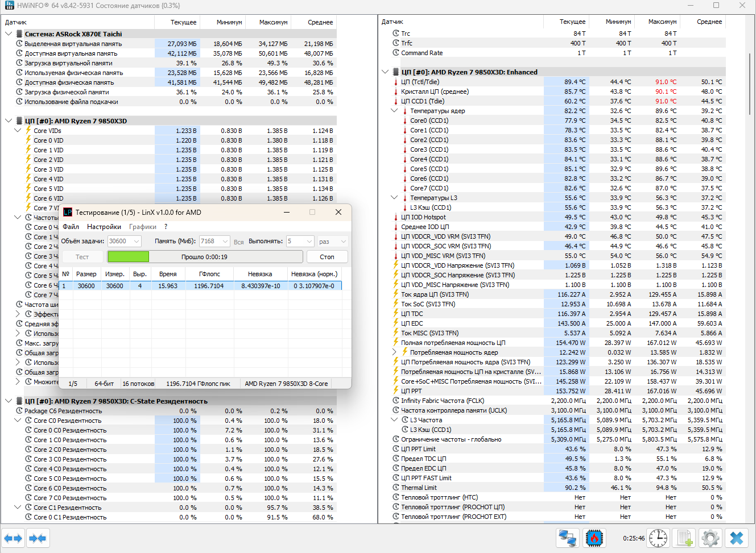Click the 'Тепловой троттлинг (HTC)' row
This screenshot has height=553, width=756.
click(x=558, y=497)
